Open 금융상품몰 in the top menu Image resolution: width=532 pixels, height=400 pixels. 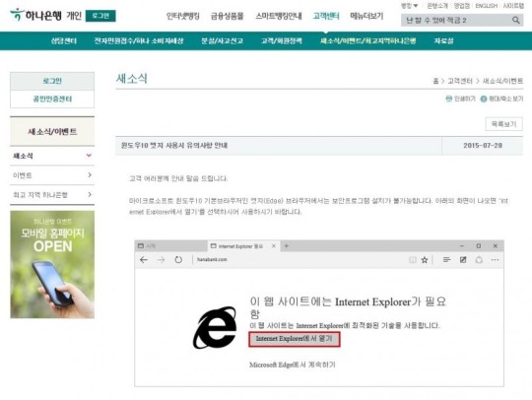[x=228, y=16]
